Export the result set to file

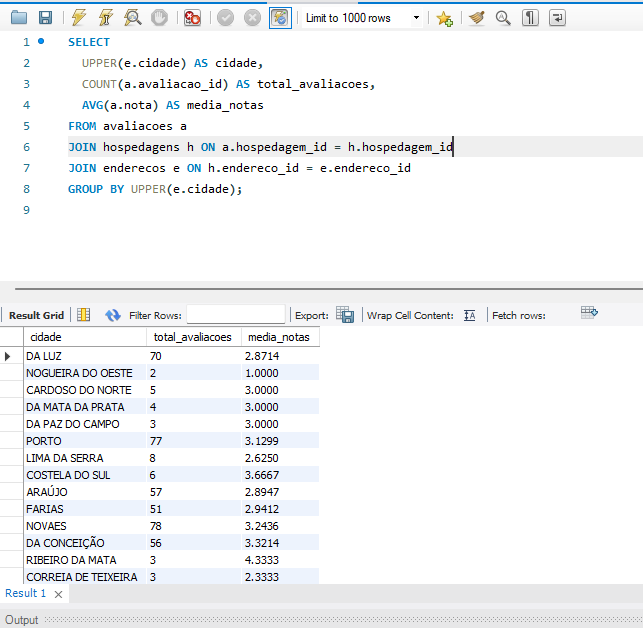pyautogui.click(x=345, y=315)
